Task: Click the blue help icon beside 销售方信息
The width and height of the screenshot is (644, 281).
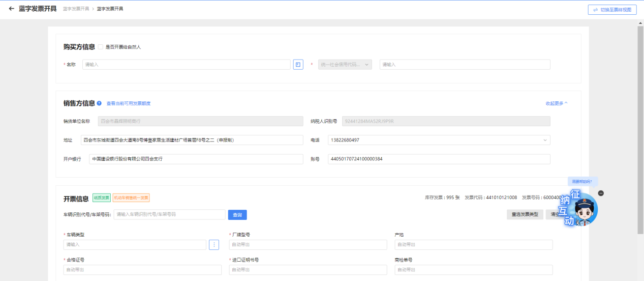Action: point(99,103)
